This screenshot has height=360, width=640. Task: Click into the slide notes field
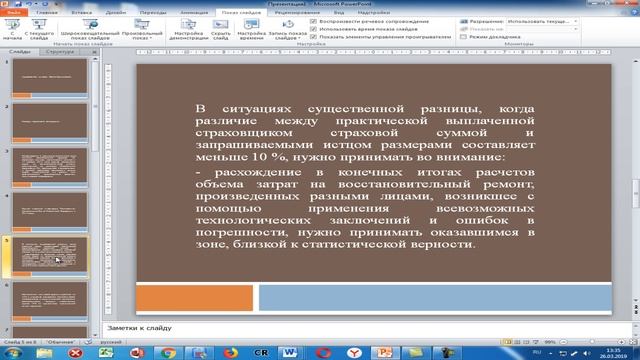367,328
